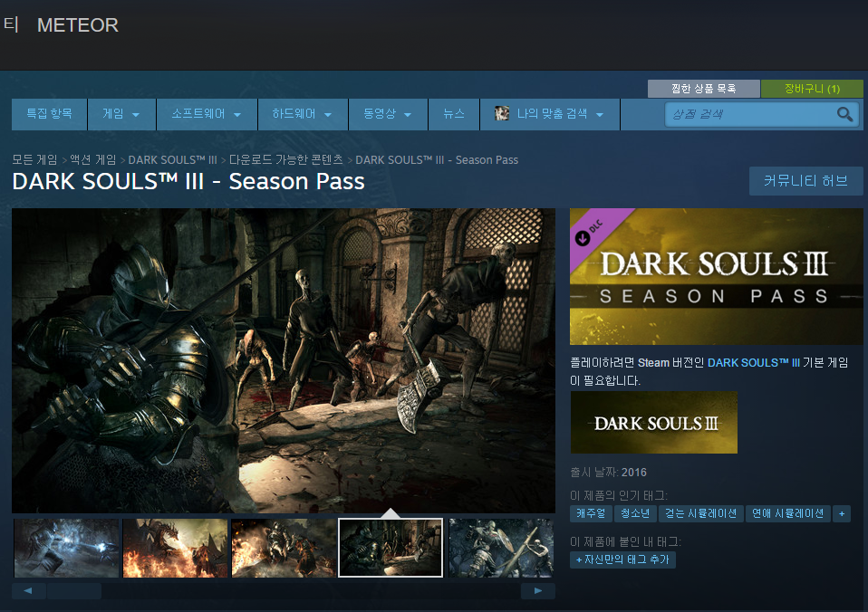Open the METEOR profile menu

pos(78,25)
